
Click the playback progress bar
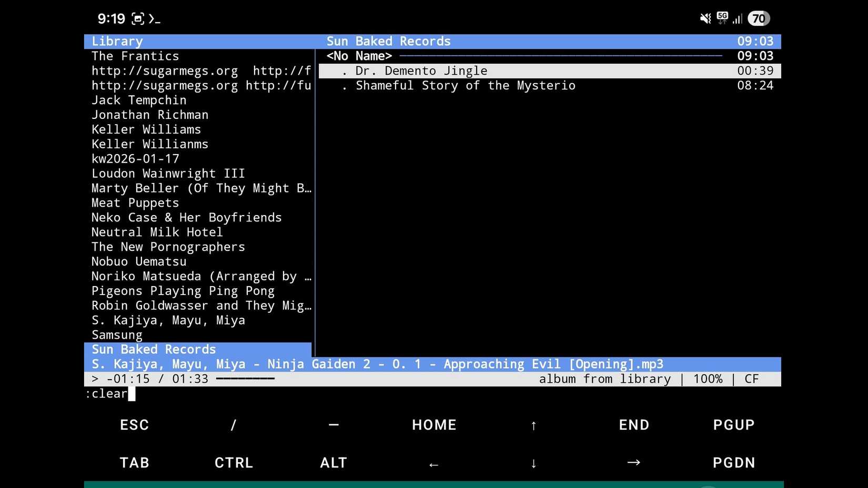pos(245,379)
